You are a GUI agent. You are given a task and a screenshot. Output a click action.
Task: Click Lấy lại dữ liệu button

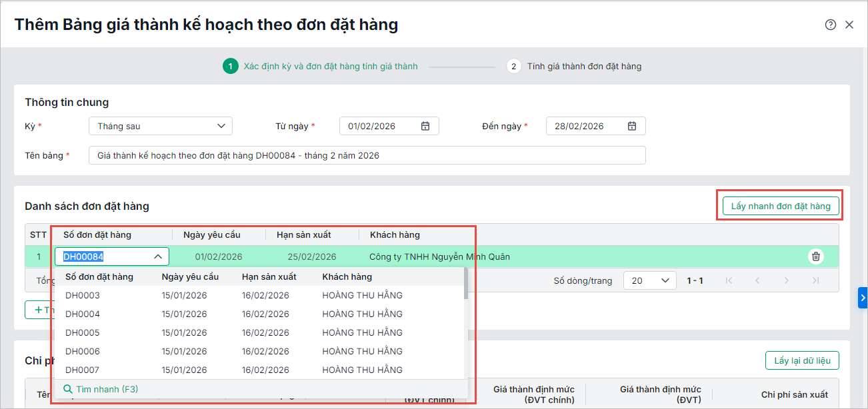(x=802, y=360)
